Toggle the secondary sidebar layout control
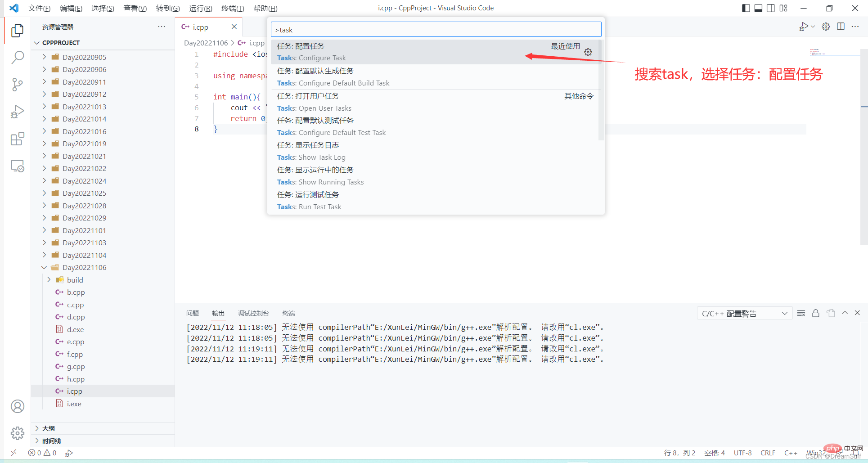Screen dimensions: 868x463 click(x=771, y=8)
